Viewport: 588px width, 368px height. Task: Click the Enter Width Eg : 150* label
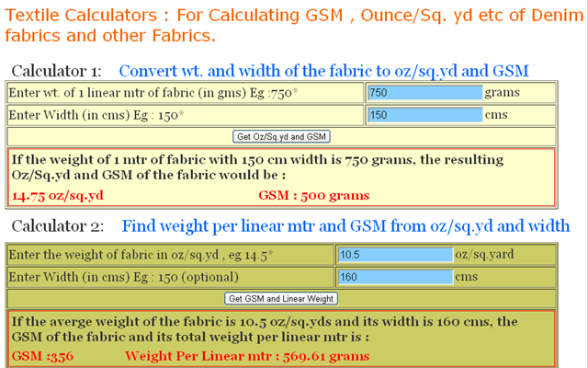pos(96,115)
